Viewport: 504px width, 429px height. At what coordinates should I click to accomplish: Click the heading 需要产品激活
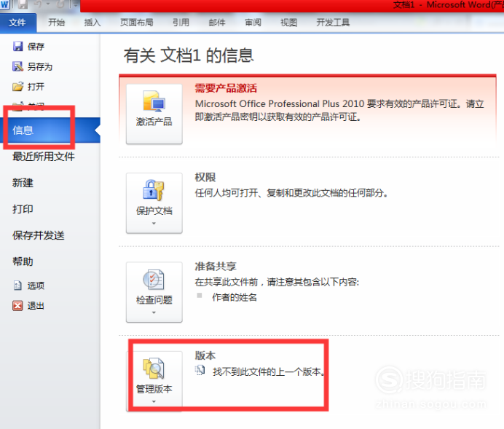tap(226, 88)
